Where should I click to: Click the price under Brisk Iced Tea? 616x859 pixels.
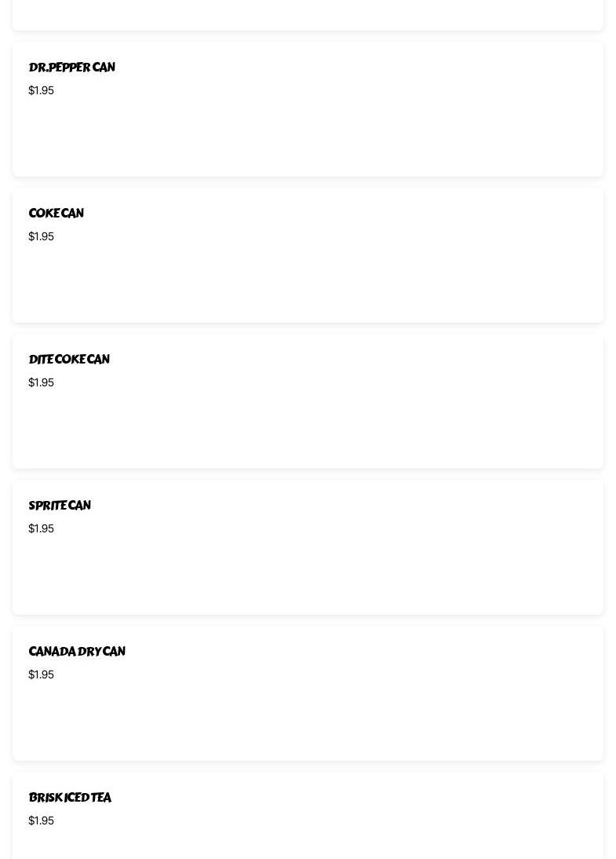coord(42,821)
